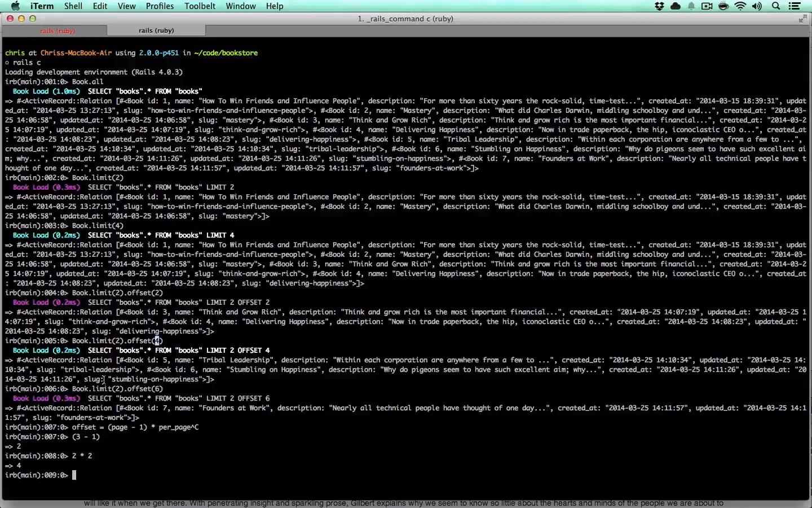Image resolution: width=812 pixels, height=508 pixels.
Task: Click the screen recording camera icon
Action: [707, 6]
